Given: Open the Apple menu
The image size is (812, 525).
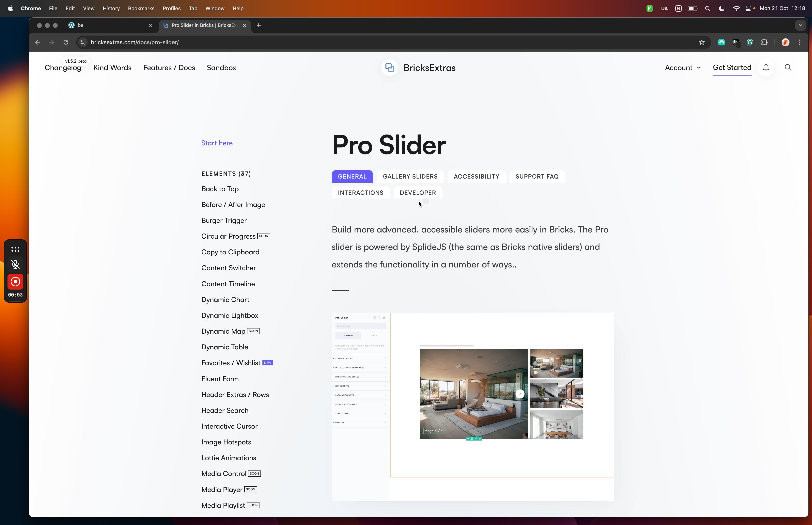Looking at the screenshot, I should click(x=10, y=8).
